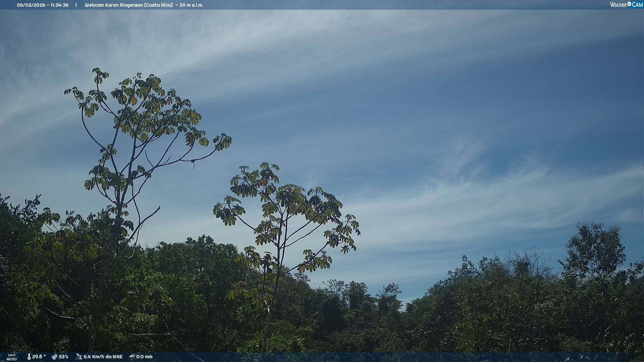This screenshot has width=644, height=362.
Task: Click the wind vane icon
Action: pos(79,357)
